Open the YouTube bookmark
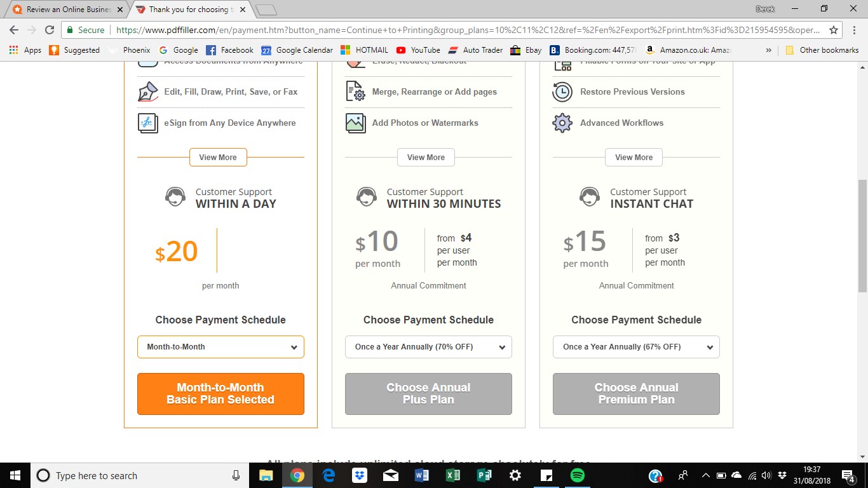 [417, 50]
